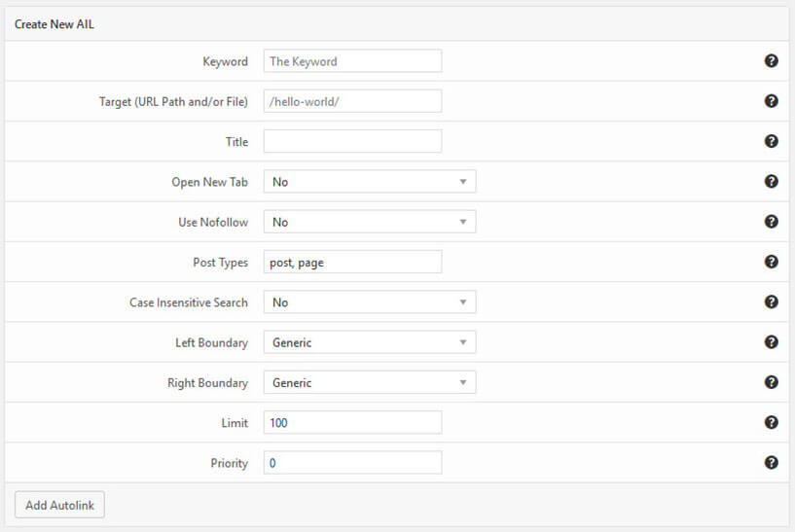This screenshot has width=795, height=532.
Task: View help for Case Insensitive Search
Action: point(771,301)
